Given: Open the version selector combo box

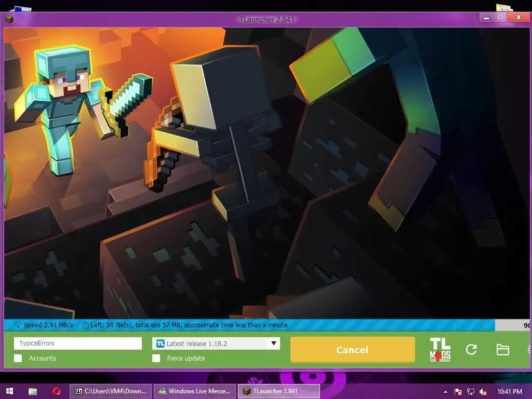Looking at the screenshot, I should tap(216, 343).
